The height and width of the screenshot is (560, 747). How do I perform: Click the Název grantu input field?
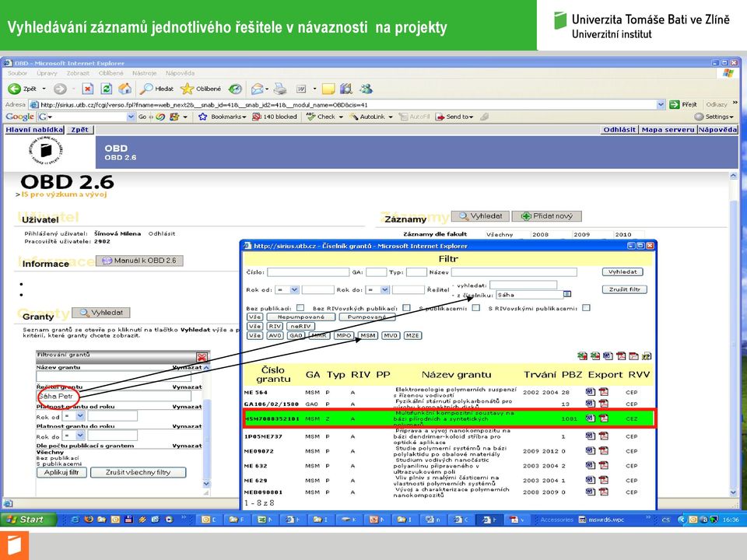point(114,376)
